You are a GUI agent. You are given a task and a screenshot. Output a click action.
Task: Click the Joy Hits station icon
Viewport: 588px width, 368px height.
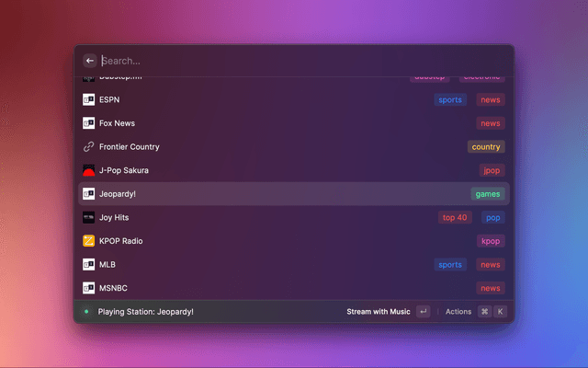89,218
